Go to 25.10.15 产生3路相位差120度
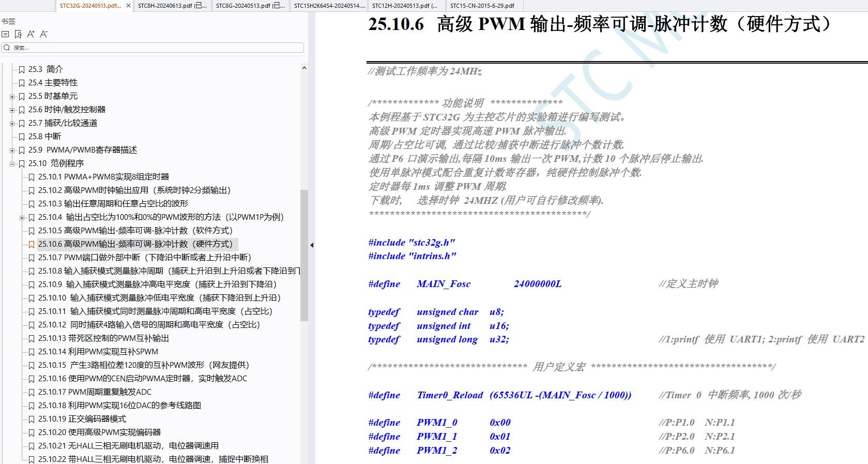The height and width of the screenshot is (464, 868). [x=144, y=365]
